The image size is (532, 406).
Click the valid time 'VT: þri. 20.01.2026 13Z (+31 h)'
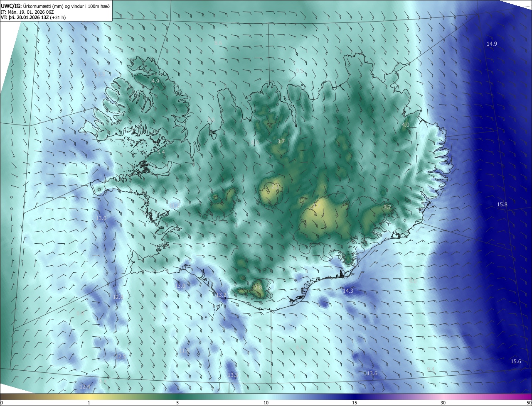click(33, 17)
